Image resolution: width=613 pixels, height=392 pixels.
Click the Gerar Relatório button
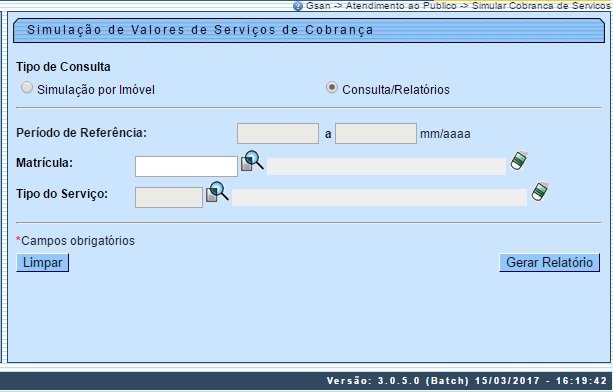click(549, 262)
